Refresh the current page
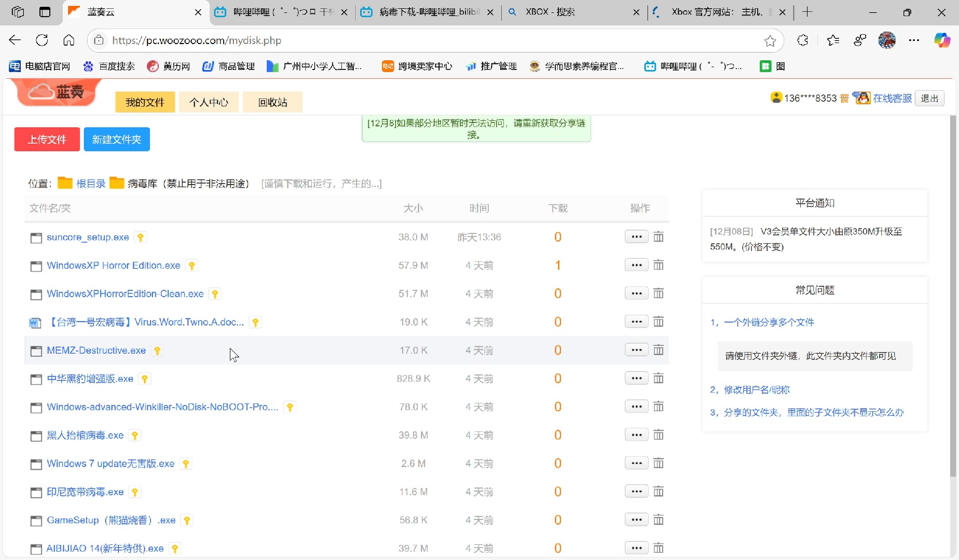 pyautogui.click(x=42, y=40)
